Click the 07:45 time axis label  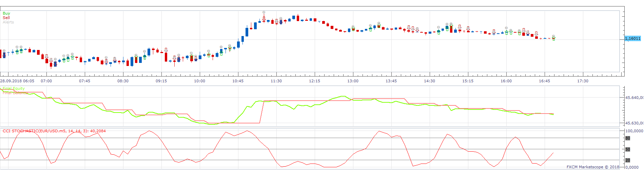point(85,81)
